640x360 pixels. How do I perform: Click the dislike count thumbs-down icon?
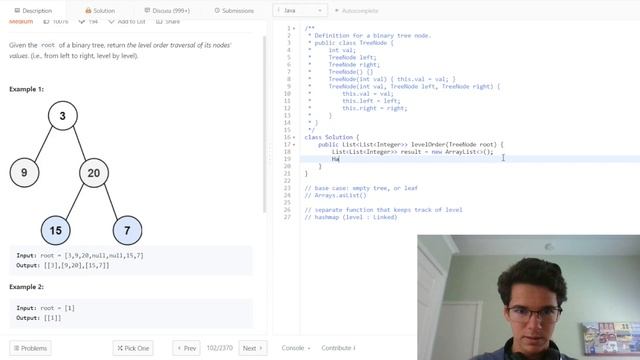[x=82, y=22]
